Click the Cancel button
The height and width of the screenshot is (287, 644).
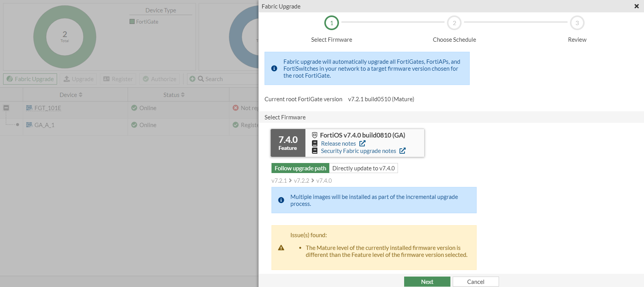coord(475,282)
